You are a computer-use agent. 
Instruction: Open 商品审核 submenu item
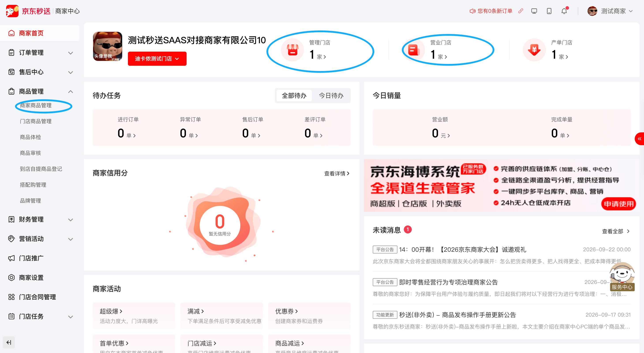30,153
